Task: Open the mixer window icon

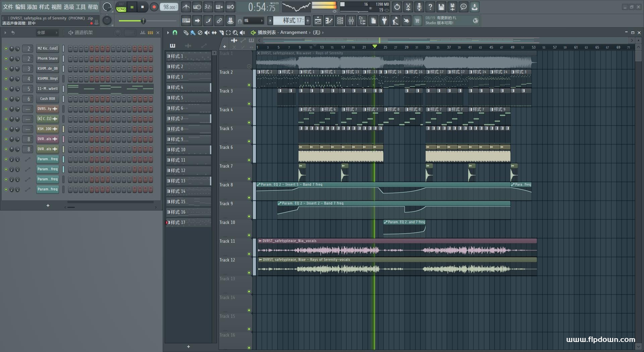Action: 351,21
